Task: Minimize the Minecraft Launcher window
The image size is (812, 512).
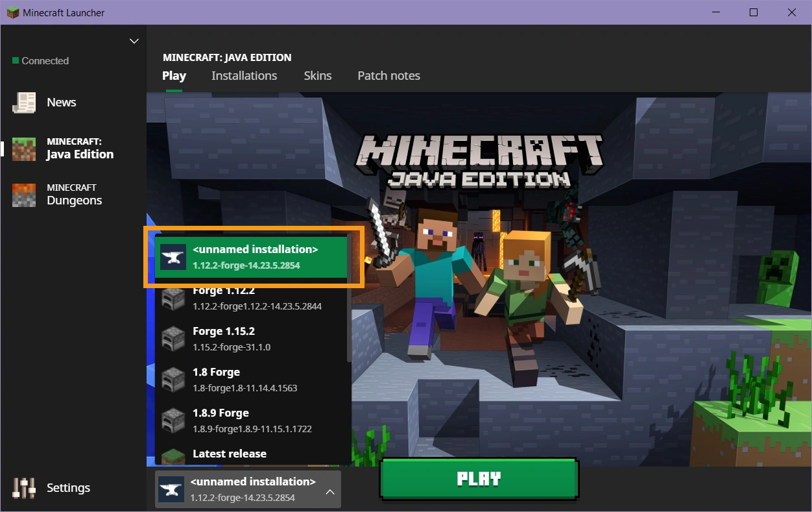Action: click(x=715, y=12)
